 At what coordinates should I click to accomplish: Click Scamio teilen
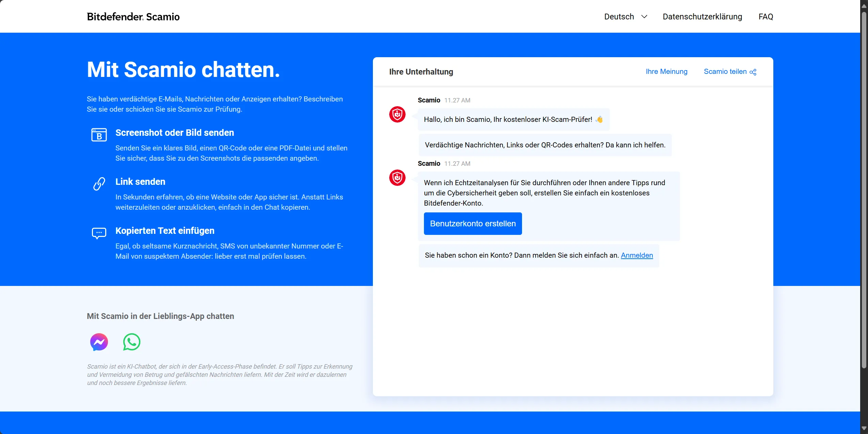point(725,71)
